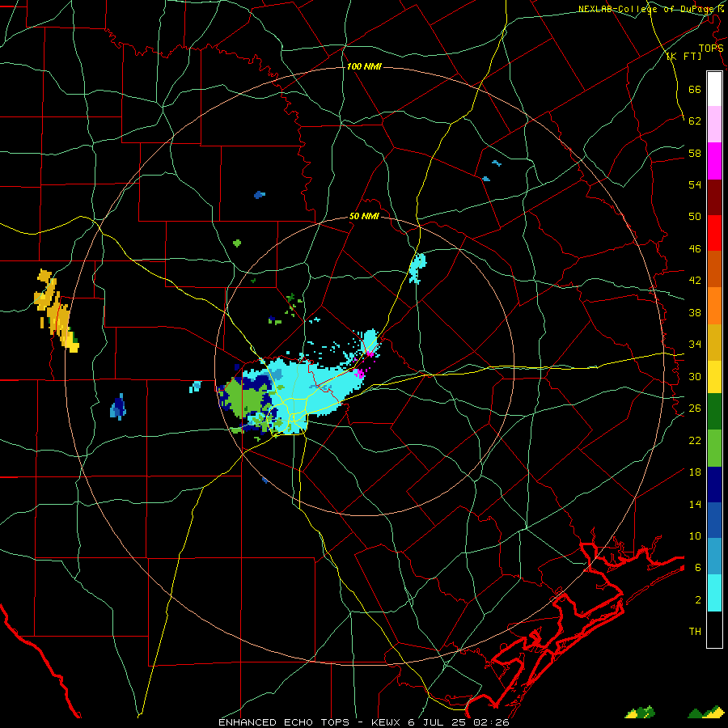
Task: Pick the dark red legend swatch
Action: [714, 197]
